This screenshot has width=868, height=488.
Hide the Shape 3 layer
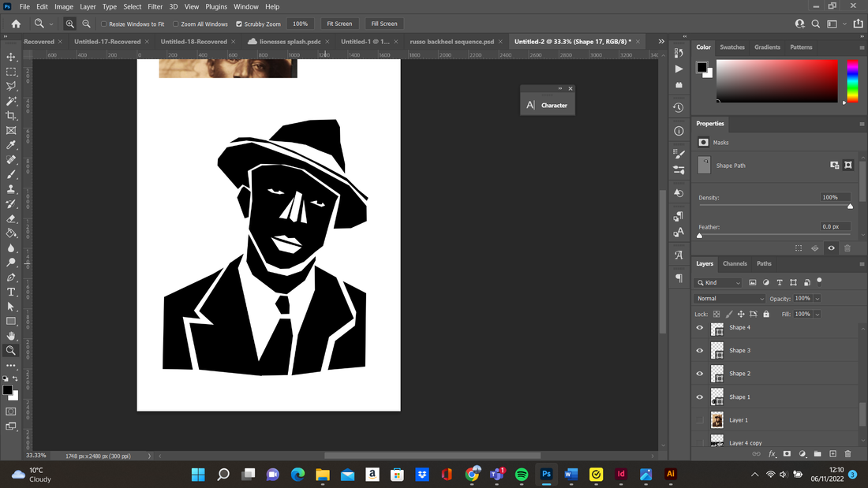point(700,351)
